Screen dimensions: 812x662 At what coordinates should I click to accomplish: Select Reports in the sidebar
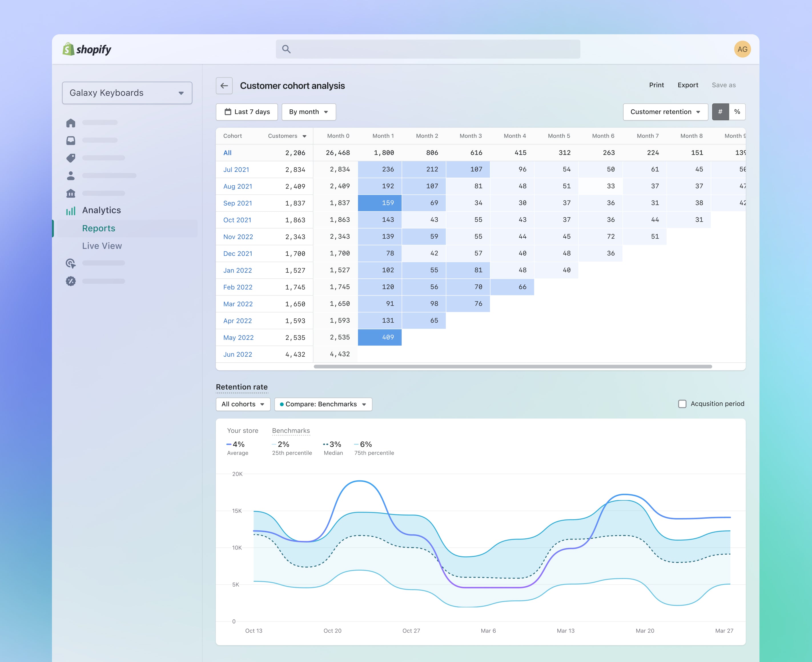point(99,228)
